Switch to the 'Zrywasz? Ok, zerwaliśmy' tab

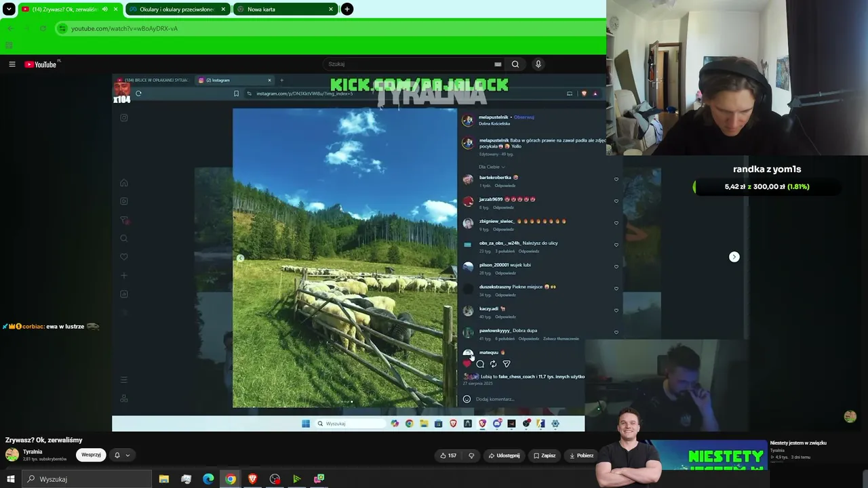(x=64, y=9)
